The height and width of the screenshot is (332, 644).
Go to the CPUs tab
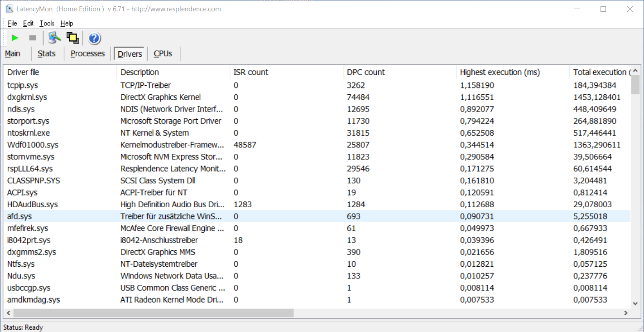tap(163, 54)
